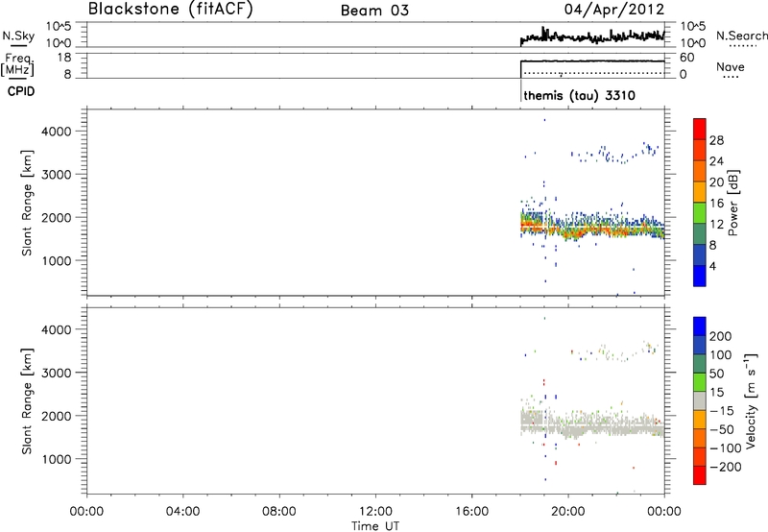
Task: Select the N.Search legend label
Action: coord(742,36)
